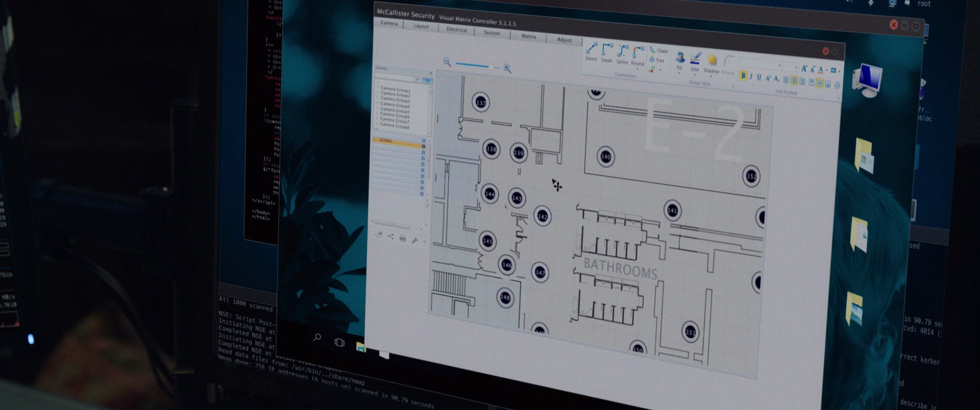Switch to the Layout tab
Image resolution: width=980 pixels, height=410 pixels.
click(421, 26)
